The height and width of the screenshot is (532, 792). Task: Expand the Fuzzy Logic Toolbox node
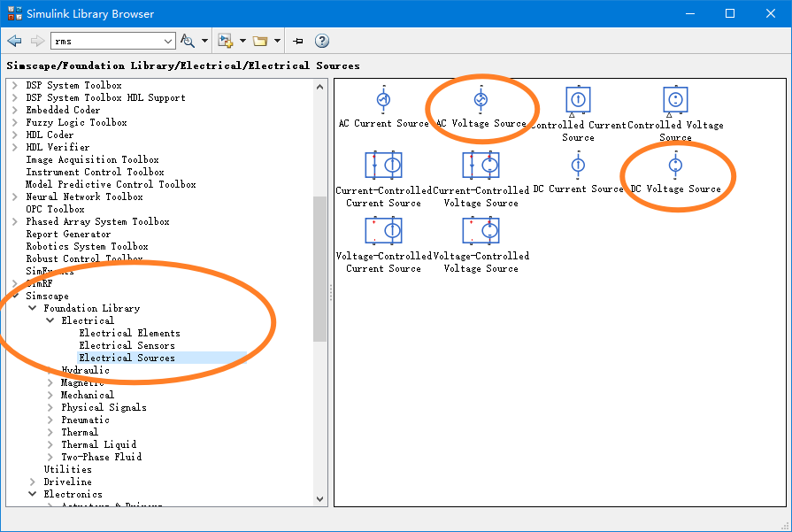15,122
